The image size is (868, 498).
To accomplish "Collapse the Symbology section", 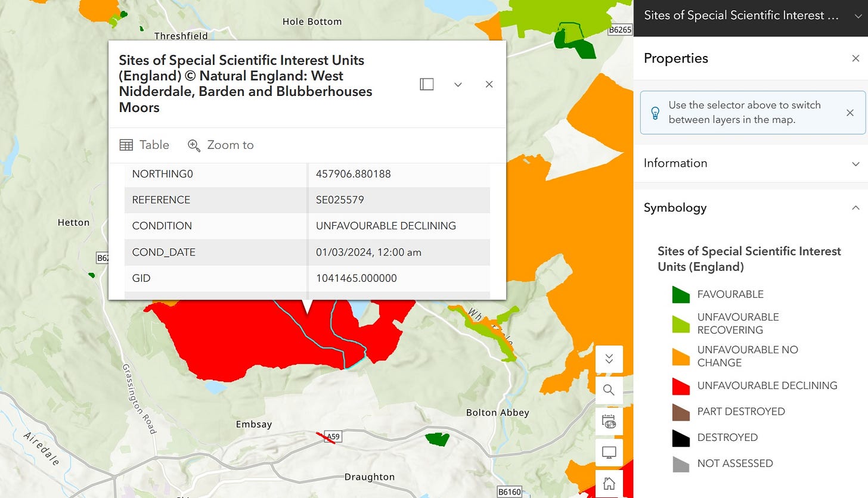I will pos(751,208).
